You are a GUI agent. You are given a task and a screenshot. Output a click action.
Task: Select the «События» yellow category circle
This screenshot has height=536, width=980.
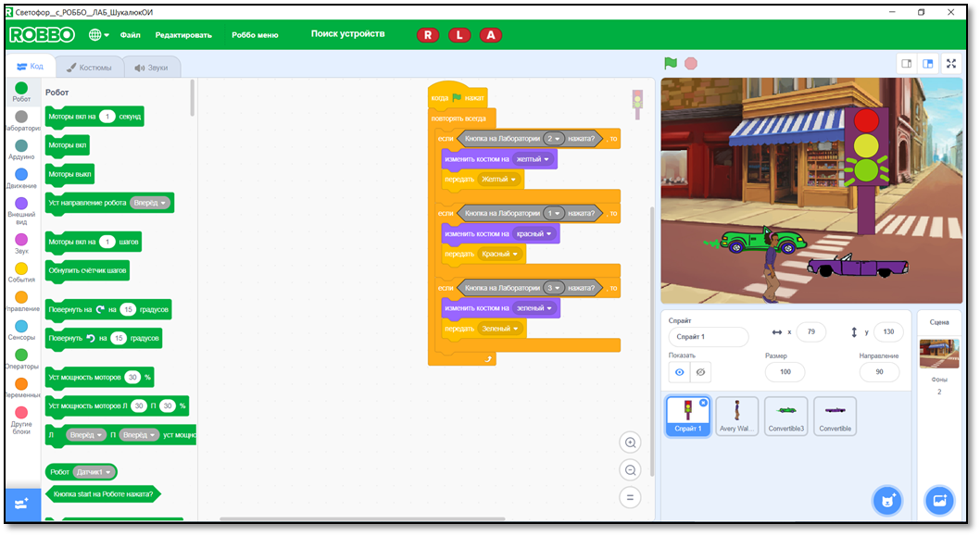pos(21,269)
